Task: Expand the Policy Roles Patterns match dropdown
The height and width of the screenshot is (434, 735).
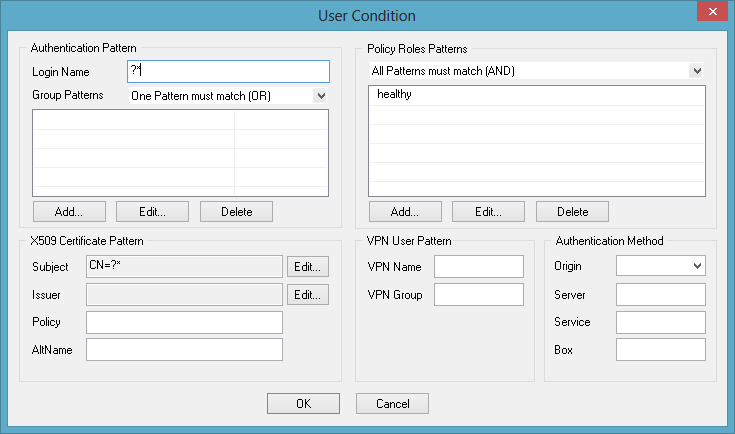Action: point(536,71)
